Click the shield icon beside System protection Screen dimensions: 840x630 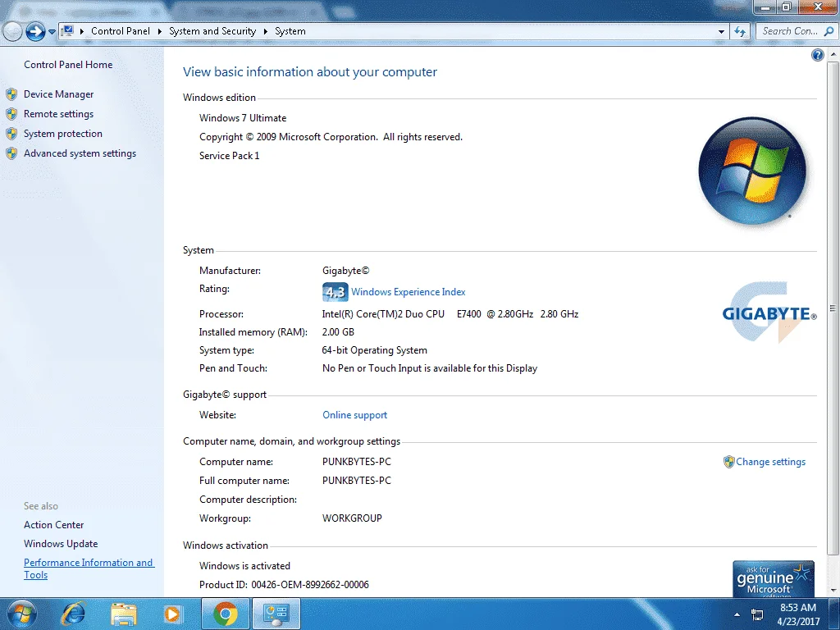coord(11,134)
